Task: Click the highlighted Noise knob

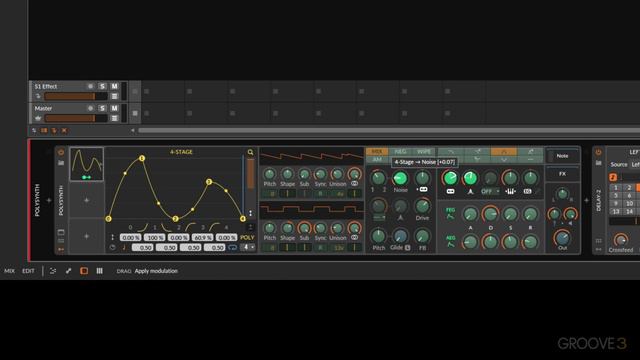Action: (x=400, y=178)
